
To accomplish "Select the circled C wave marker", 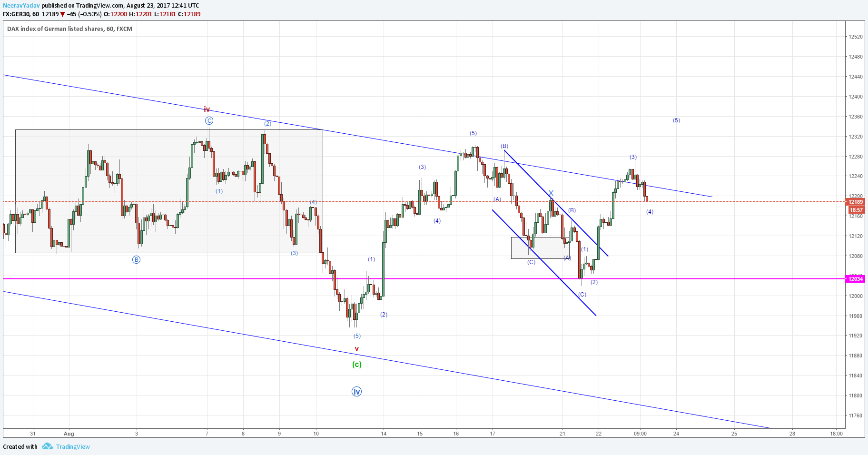I will tap(209, 121).
